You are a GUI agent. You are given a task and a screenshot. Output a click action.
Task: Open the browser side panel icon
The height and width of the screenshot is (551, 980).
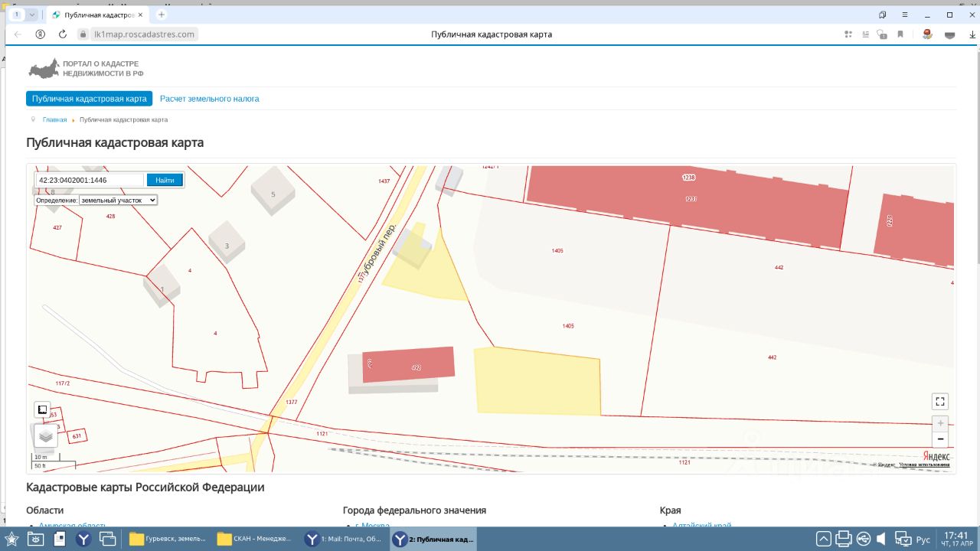pyautogui.click(x=883, y=15)
